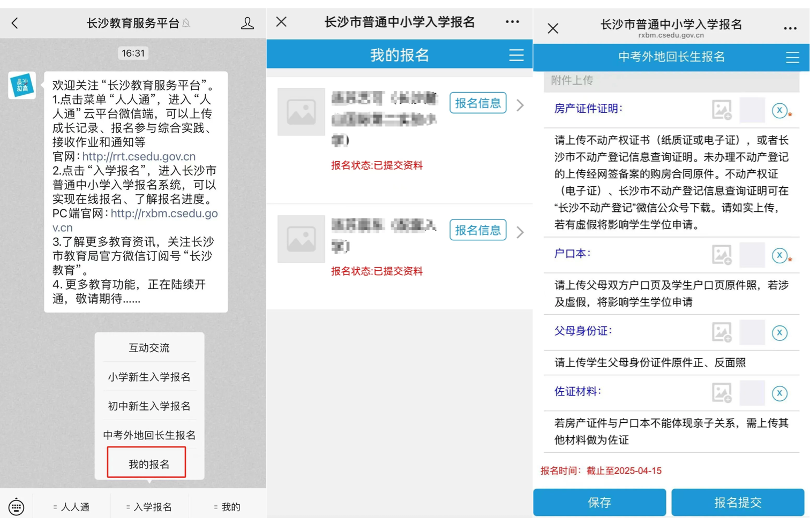Screen dimensions: 810x532
Task: Remove the 佐证材料 attachment with X icon
Action: point(779,393)
